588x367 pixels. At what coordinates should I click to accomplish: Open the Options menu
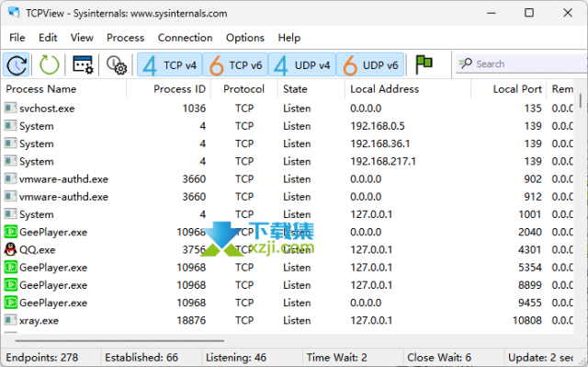coord(245,38)
